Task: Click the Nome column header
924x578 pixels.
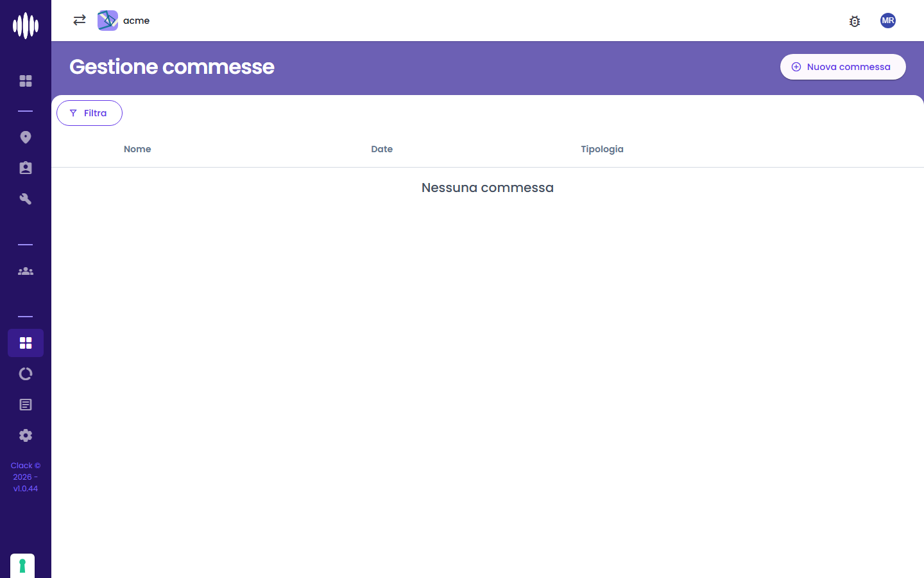Action: [x=137, y=149]
